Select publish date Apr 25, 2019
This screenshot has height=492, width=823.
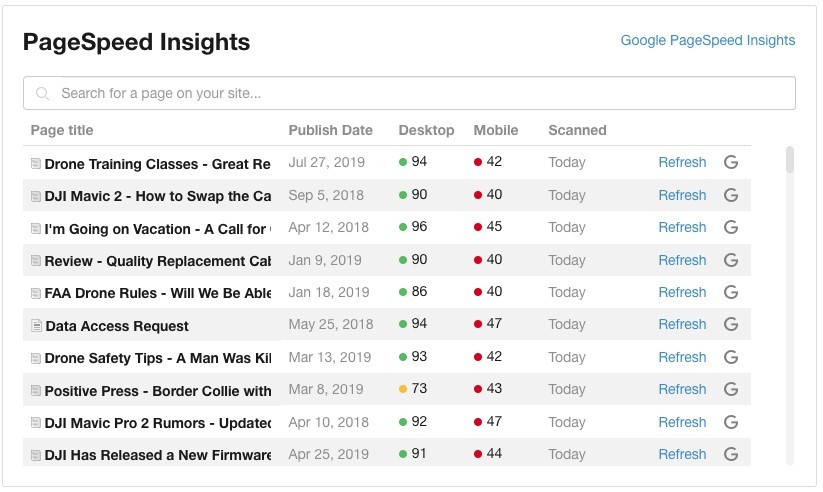[x=329, y=455]
